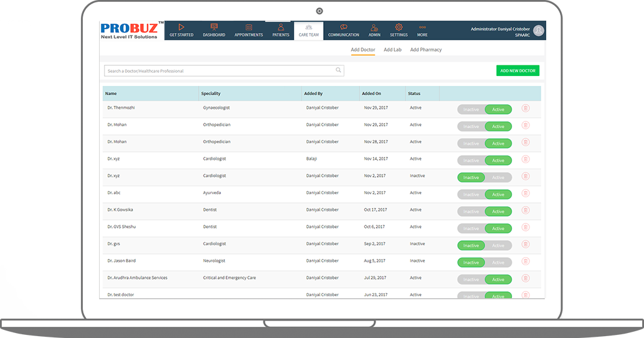Switch to the Add Lab tab

tap(392, 50)
